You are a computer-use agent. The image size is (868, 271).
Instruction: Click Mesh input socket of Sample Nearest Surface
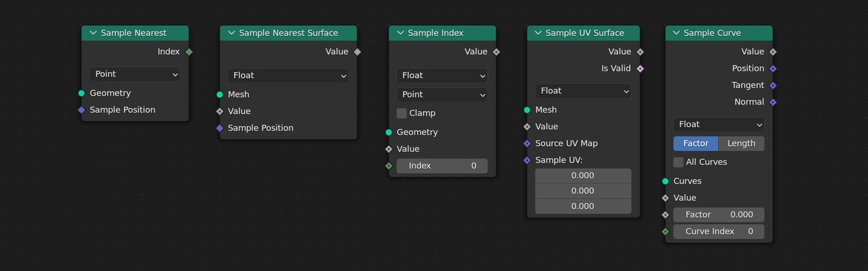[x=220, y=94]
